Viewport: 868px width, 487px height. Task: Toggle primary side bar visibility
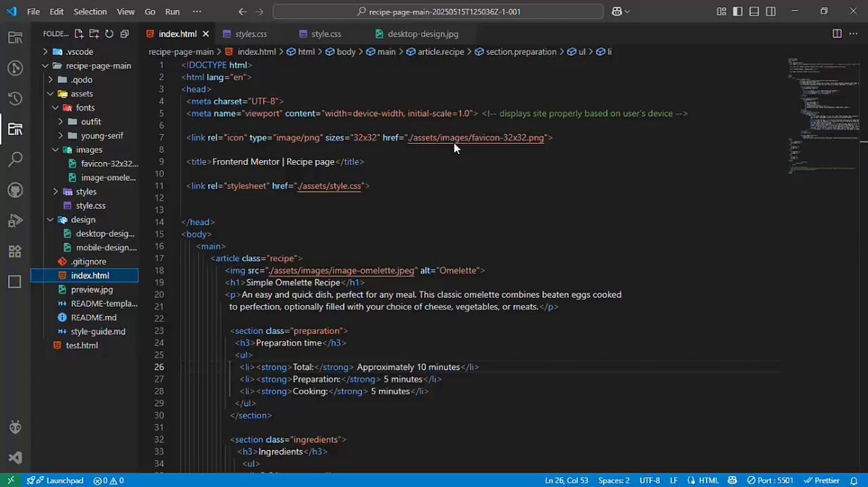737,12
